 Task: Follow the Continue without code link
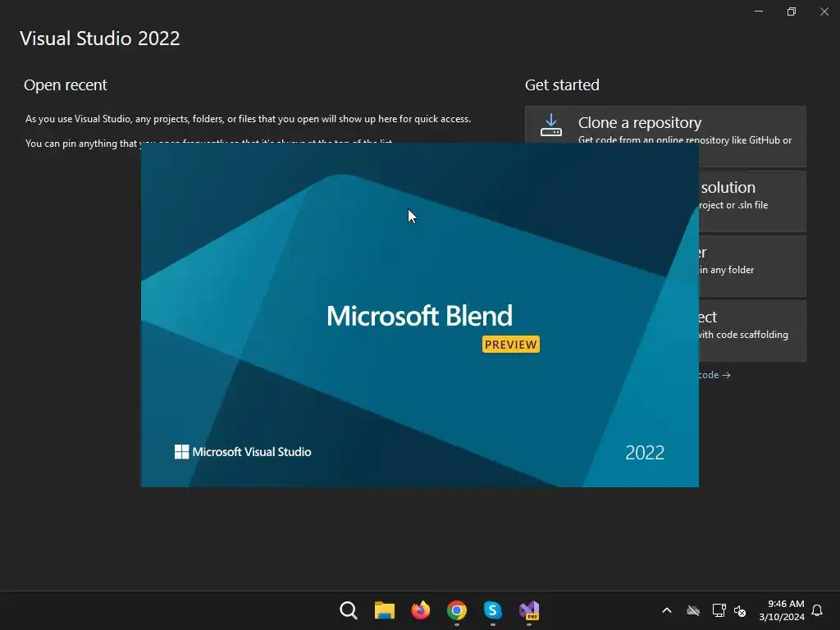[714, 375]
